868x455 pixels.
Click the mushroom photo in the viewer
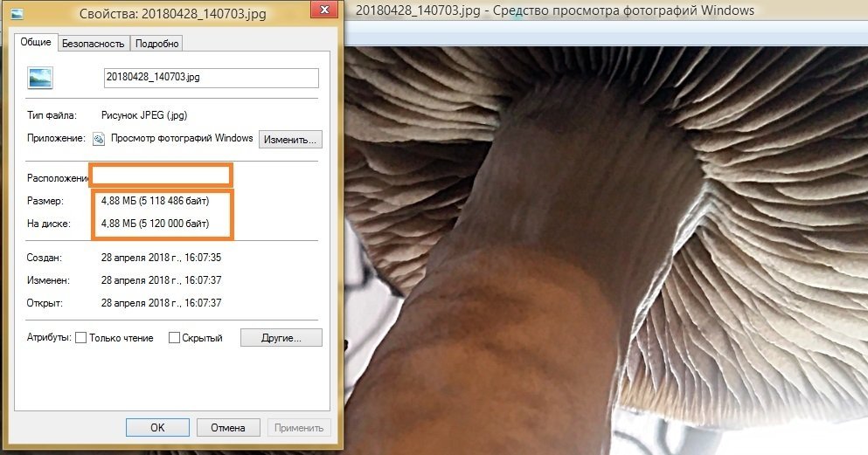coord(606,251)
